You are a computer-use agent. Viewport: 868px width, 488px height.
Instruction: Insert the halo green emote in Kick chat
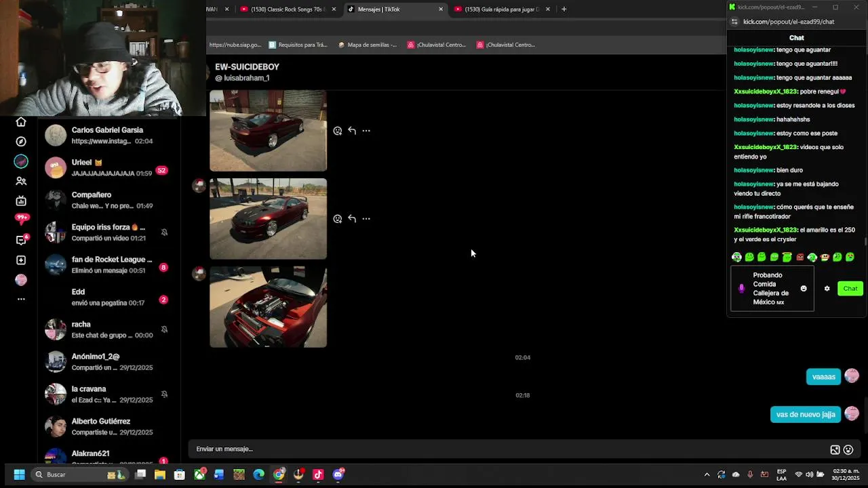click(x=787, y=257)
